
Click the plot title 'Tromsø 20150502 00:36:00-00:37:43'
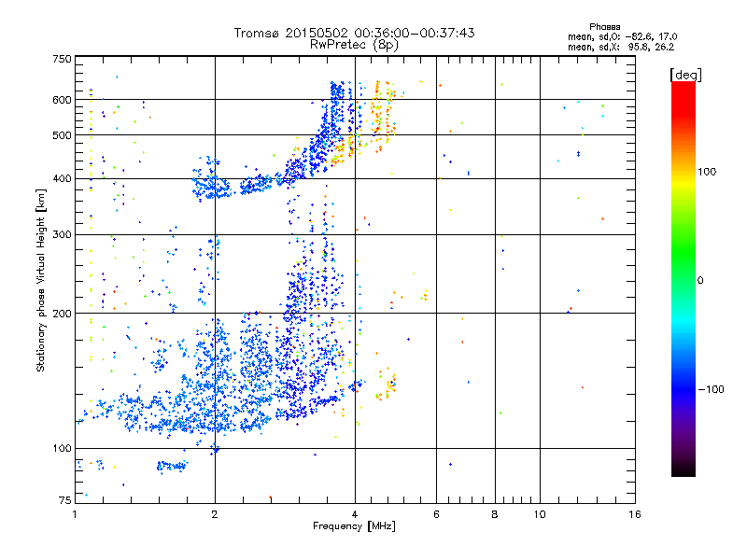pyautogui.click(x=354, y=33)
